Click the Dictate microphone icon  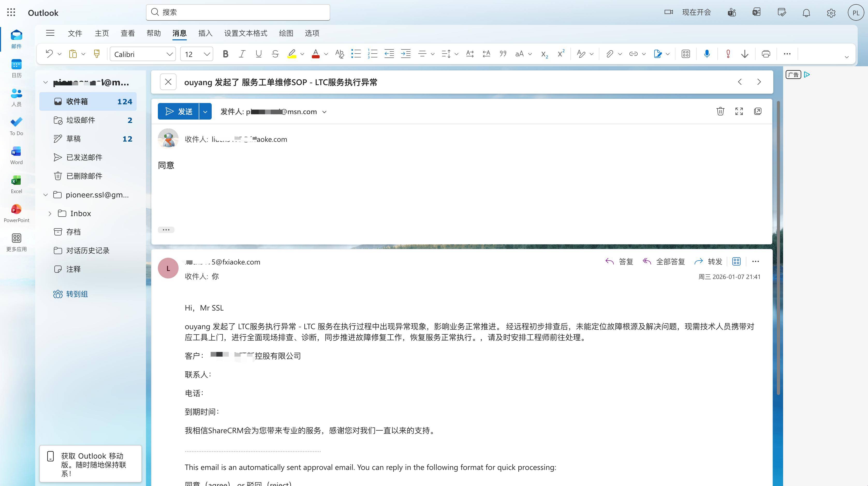(707, 54)
